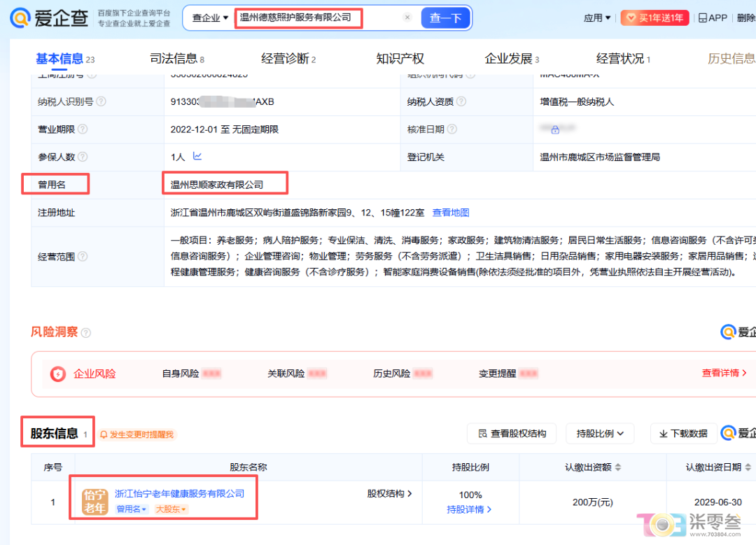Click the Aiqicha logo icon
The height and width of the screenshot is (545, 756).
pos(20,17)
